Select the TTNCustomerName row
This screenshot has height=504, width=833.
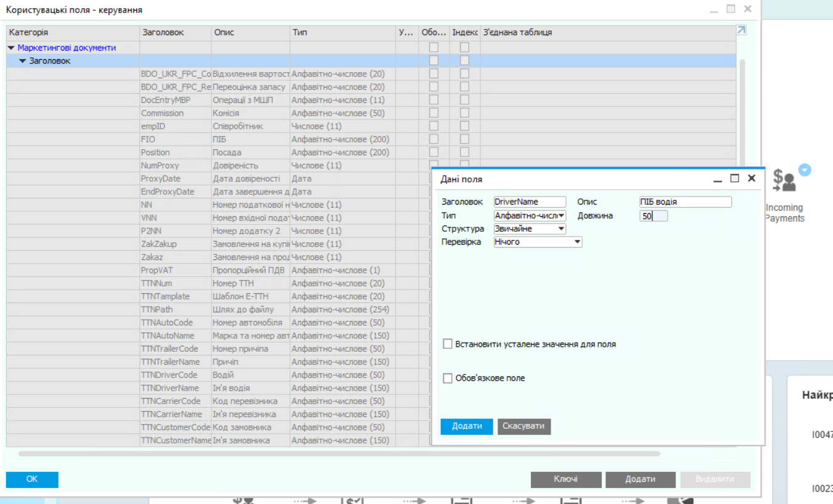(219, 441)
